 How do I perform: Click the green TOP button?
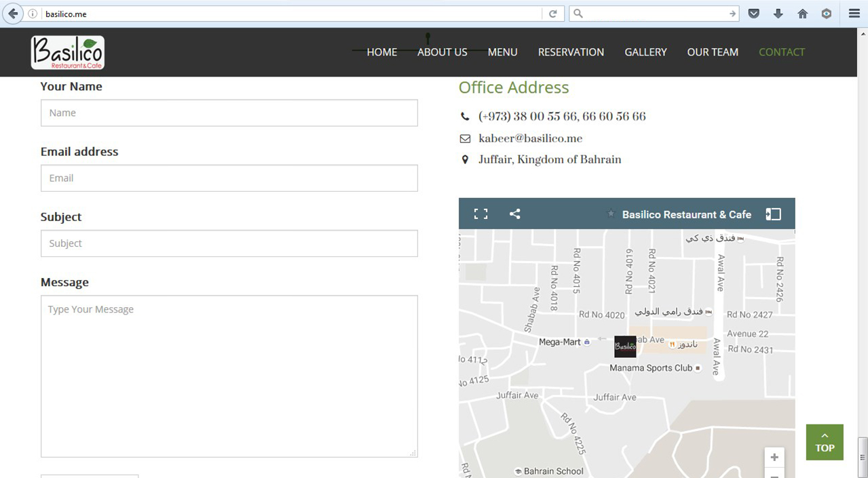coord(825,442)
